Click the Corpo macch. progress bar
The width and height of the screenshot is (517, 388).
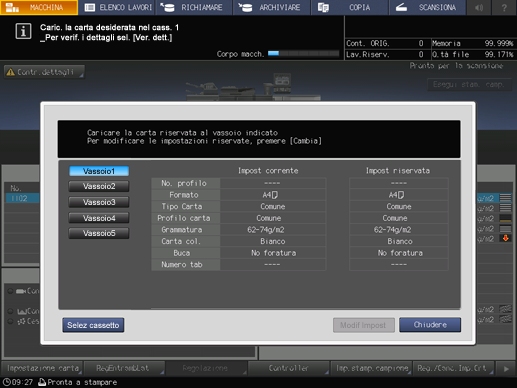pos(303,53)
